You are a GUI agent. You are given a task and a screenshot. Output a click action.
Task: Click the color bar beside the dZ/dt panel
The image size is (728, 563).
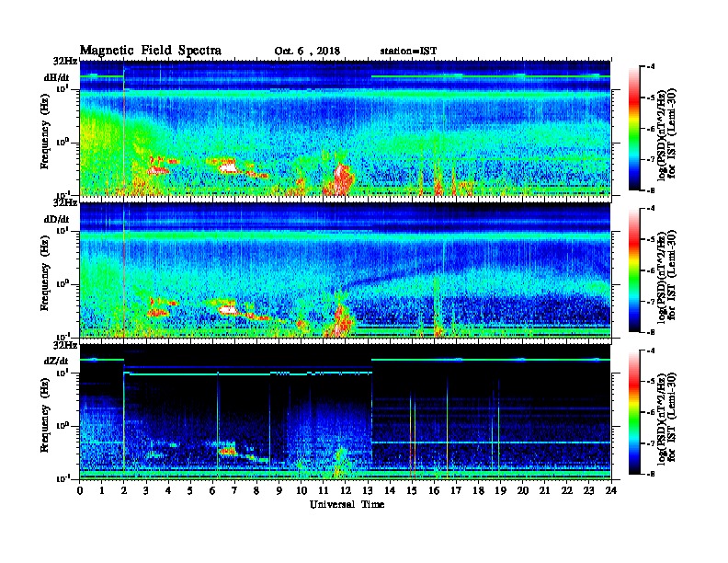(633, 412)
